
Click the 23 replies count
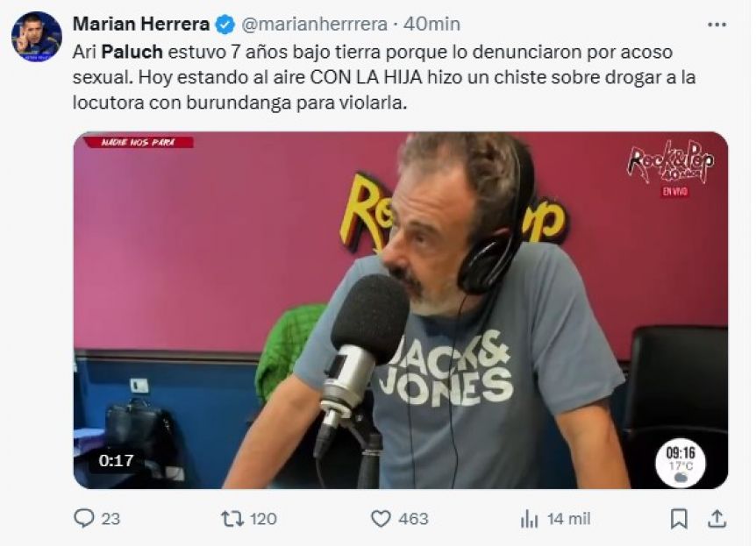pos(111,519)
